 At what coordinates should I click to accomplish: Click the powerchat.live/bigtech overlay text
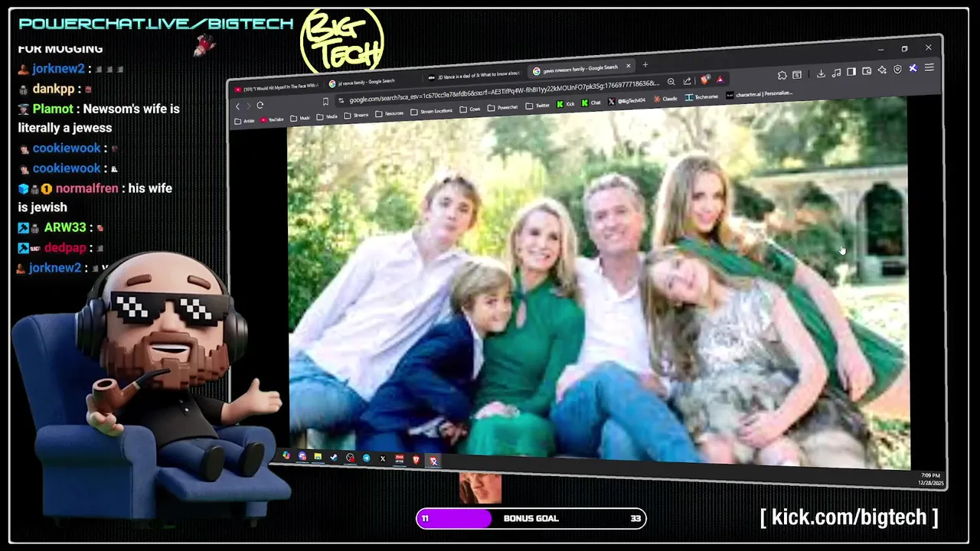click(x=156, y=24)
